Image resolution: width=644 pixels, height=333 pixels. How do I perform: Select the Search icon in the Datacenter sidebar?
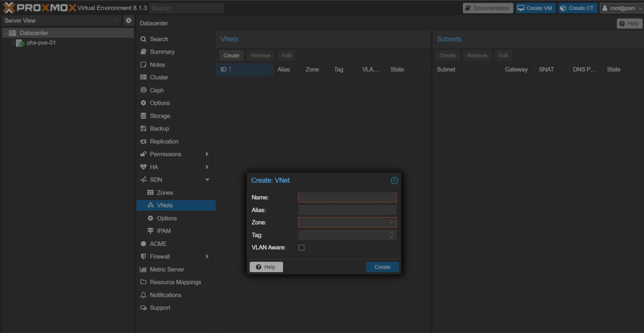pyautogui.click(x=144, y=39)
